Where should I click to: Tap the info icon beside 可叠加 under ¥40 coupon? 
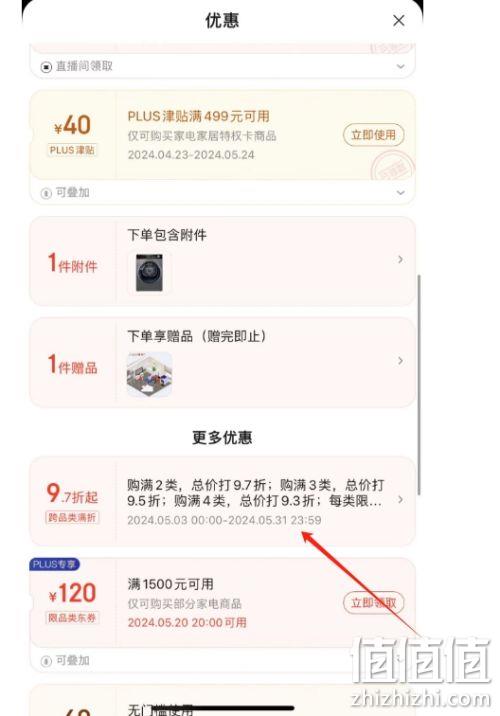tap(46, 193)
